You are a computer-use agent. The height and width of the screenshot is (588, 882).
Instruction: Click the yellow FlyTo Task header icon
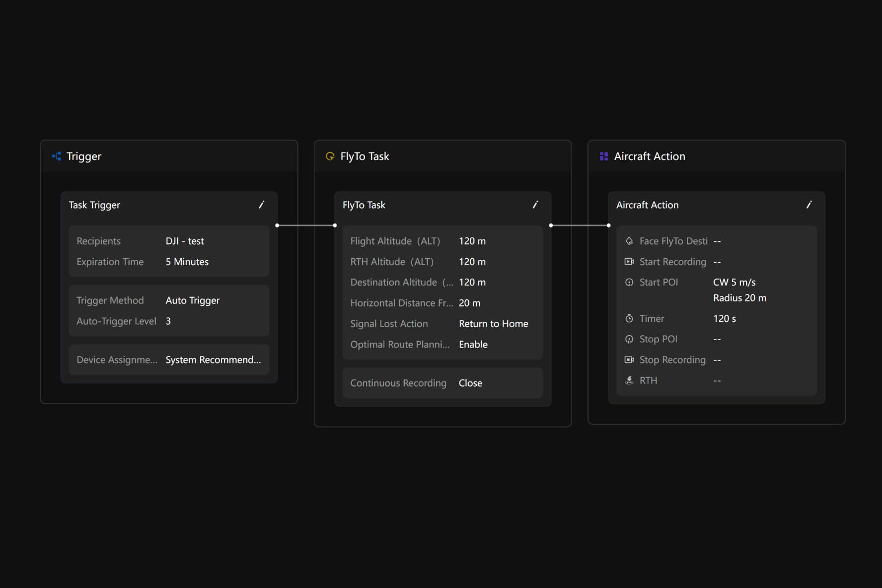point(330,156)
